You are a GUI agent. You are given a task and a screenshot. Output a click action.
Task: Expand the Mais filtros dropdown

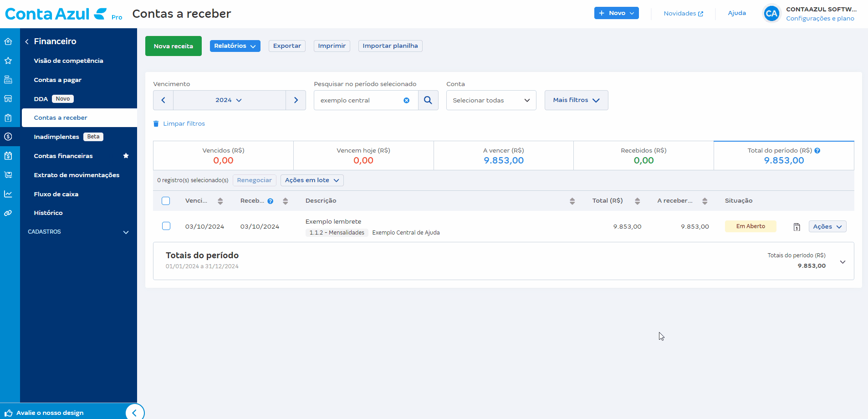coord(576,100)
